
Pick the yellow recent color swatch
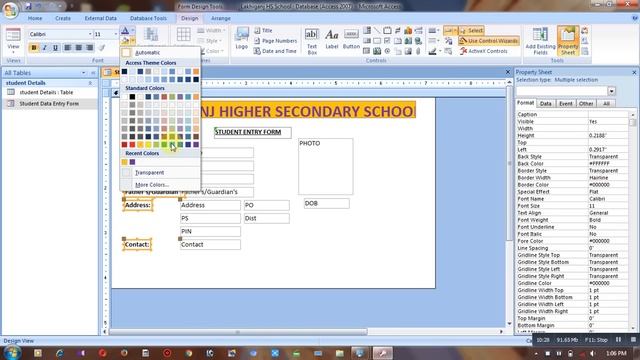point(124,162)
